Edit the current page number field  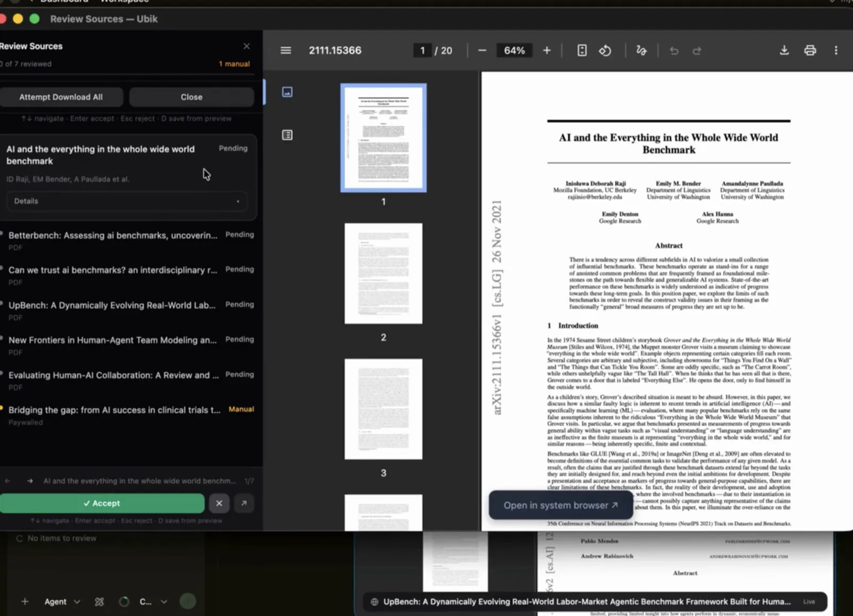(422, 50)
